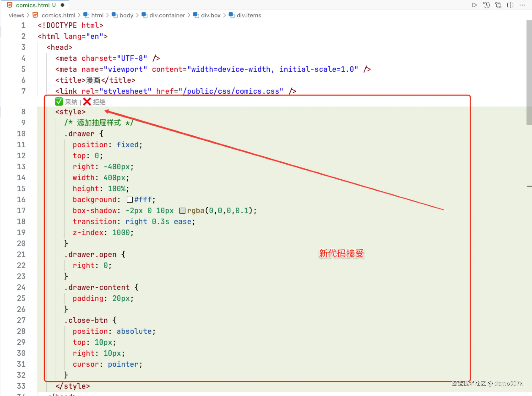The height and width of the screenshot is (396, 532).
Task: Expand the chevron after div.box in breadcrumb
Action: point(224,15)
